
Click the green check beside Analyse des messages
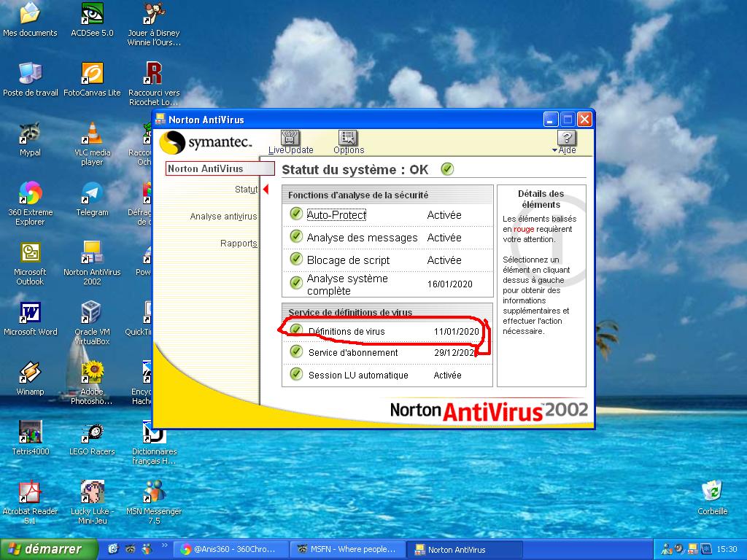296,237
